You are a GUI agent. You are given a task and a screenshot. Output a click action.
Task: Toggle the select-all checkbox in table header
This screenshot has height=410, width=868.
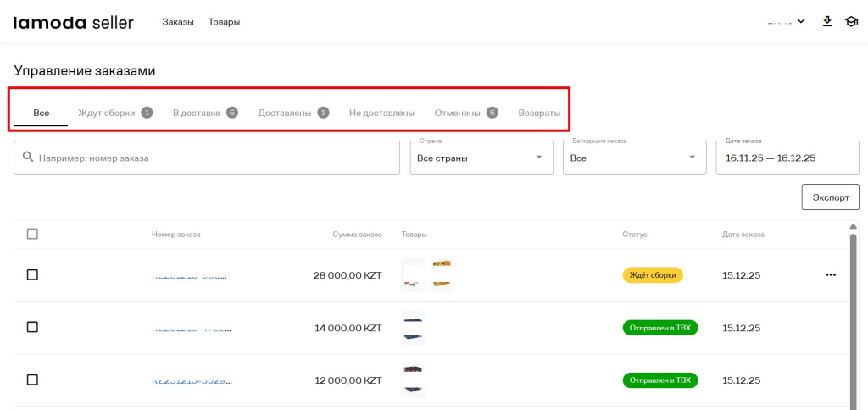[32, 234]
